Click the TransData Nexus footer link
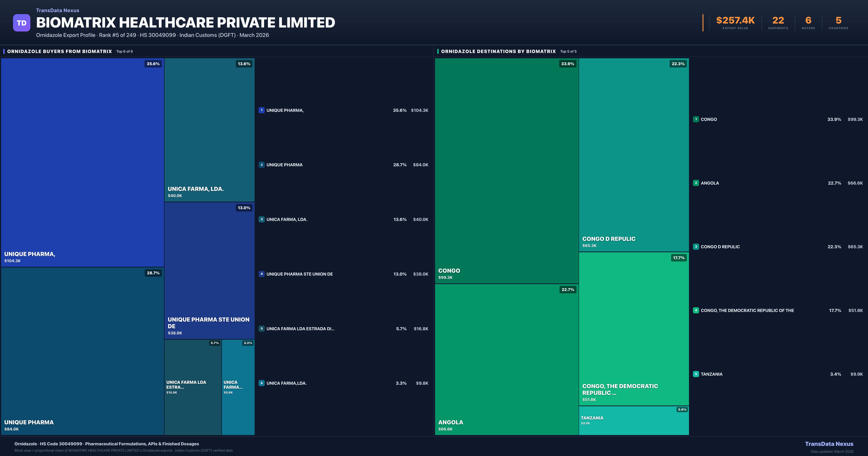This screenshot has width=868, height=456. [829, 444]
